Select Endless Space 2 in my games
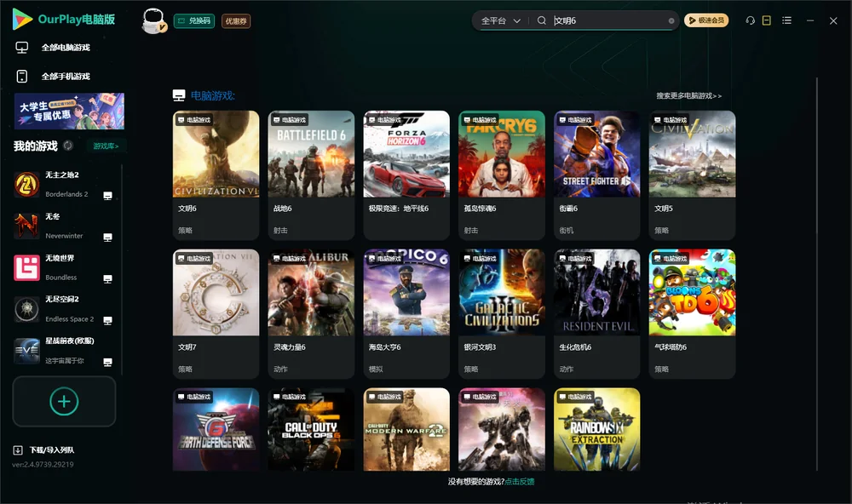The image size is (852, 504). 64,309
